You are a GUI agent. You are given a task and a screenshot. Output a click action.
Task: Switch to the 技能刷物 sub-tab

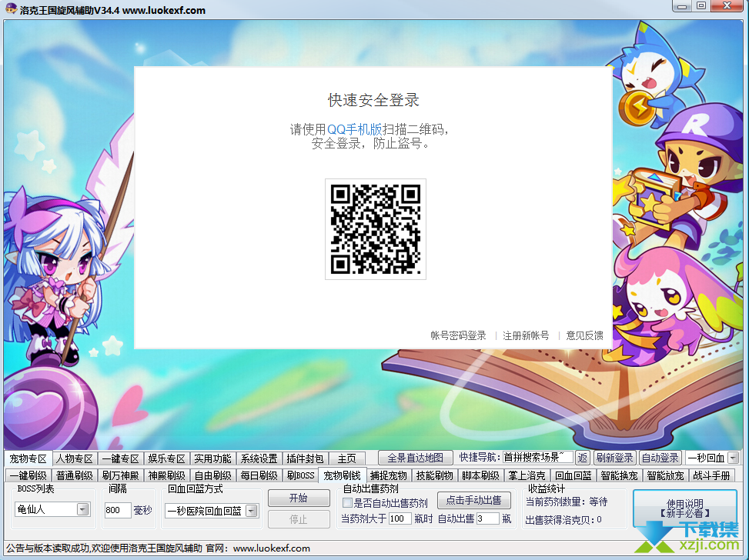pyautogui.click(x=435, y=475)
